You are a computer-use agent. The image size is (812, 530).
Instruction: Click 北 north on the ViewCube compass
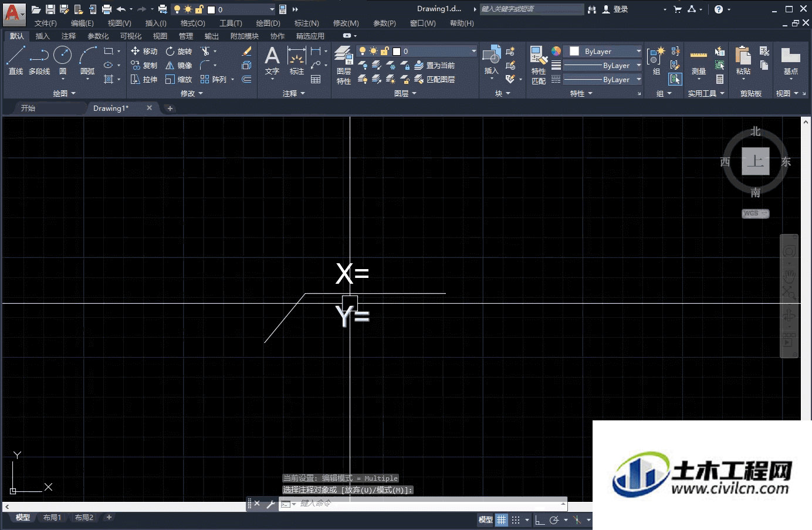pyautogui.click(x=755, y=131)
